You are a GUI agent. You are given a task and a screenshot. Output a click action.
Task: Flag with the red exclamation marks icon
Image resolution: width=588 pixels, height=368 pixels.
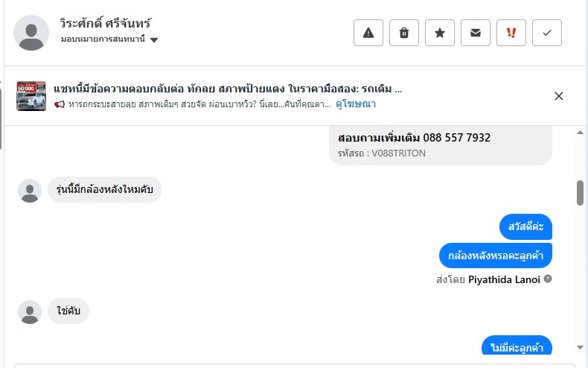(511, 33)
